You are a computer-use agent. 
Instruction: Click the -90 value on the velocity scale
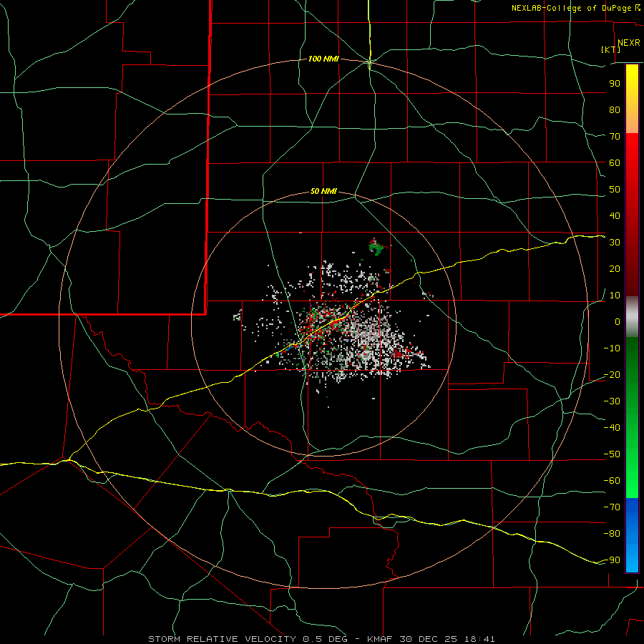612,560
